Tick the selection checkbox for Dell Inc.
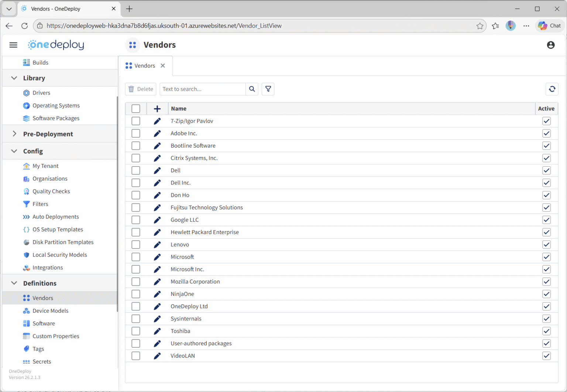Screen dimensions: 567x392 (x=136, y=183)
